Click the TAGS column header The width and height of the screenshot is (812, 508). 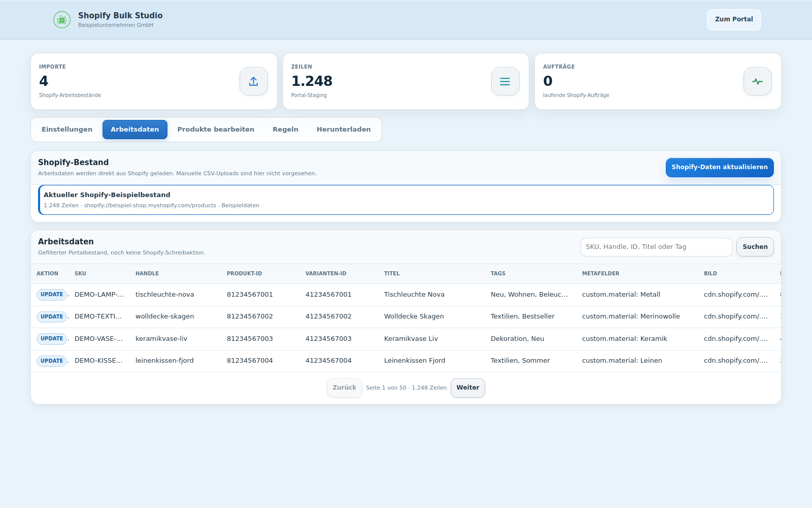tap(498, 273)
